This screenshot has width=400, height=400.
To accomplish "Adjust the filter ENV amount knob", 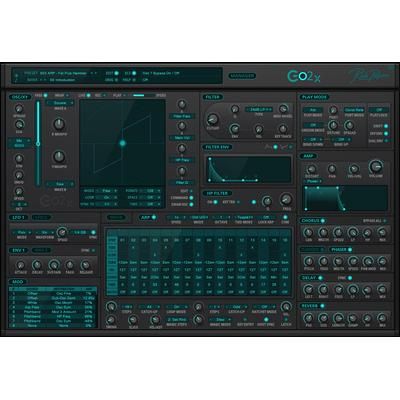I will pyautogui.click(x=235, y=129).
